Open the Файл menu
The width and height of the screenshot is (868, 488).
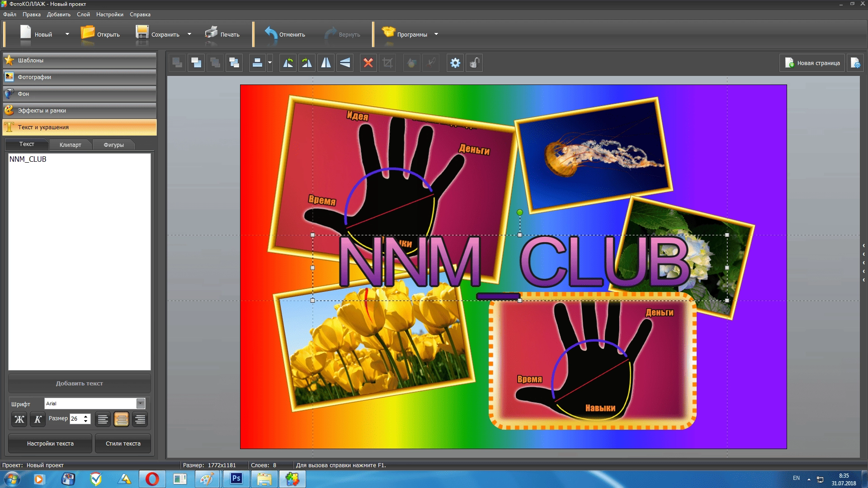[x=9, y=14]
